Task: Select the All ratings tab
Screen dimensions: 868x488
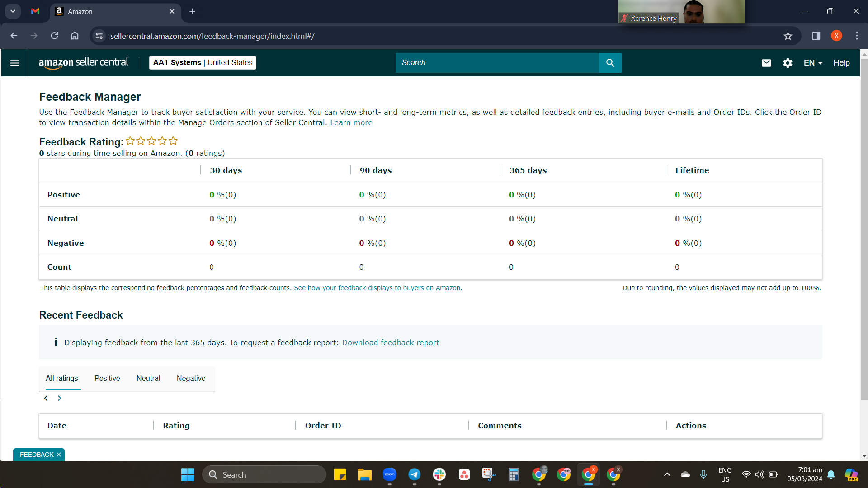Action: [x=61, y=379]
